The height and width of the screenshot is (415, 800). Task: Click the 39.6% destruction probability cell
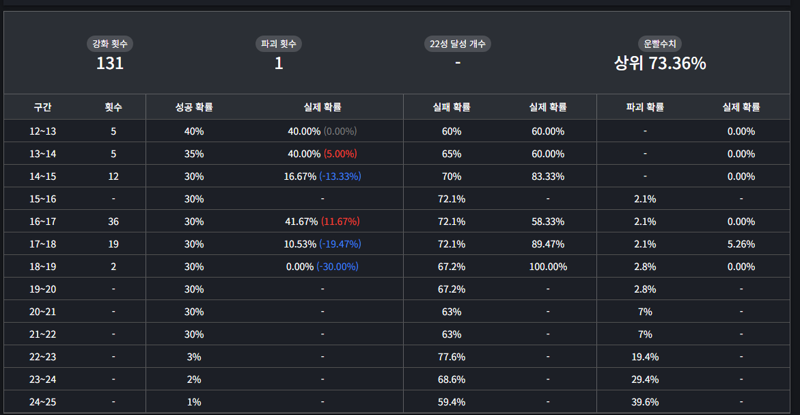pos(645,402)
